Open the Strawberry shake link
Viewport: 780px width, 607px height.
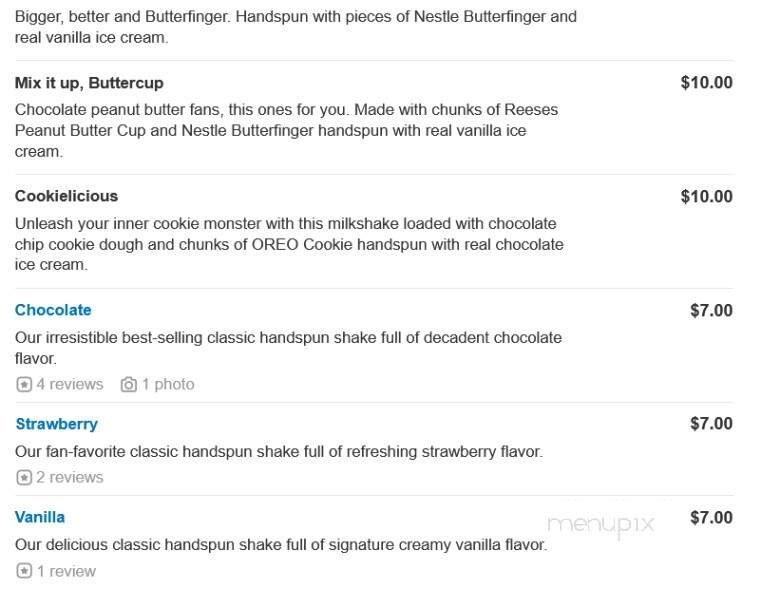coord(56,424)
